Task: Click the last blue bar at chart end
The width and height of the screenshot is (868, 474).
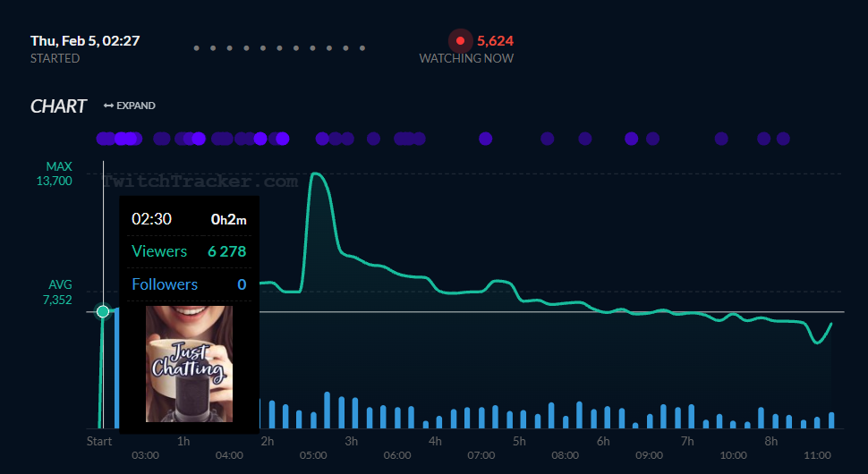Action: click(x=831, y=420)
